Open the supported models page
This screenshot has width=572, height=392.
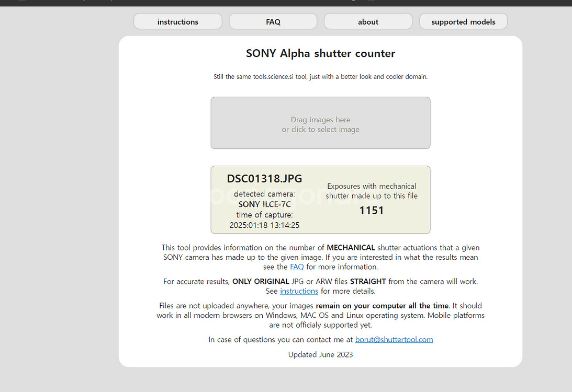click(x=463, y=21)
